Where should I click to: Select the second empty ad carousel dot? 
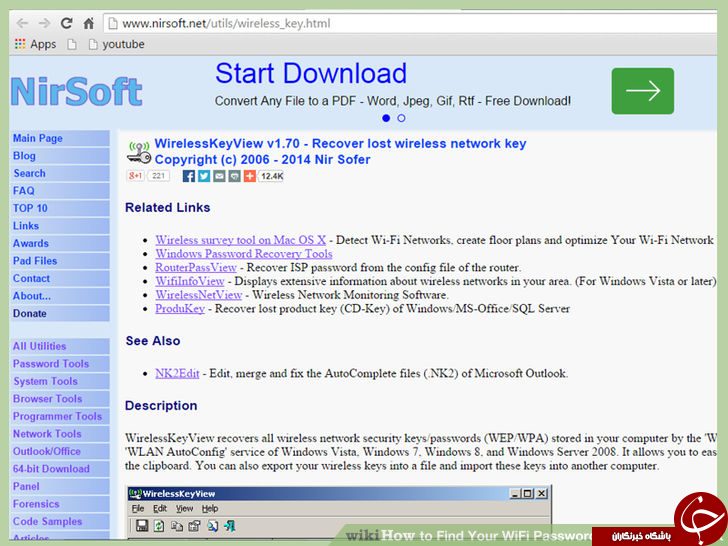[401, 118]
